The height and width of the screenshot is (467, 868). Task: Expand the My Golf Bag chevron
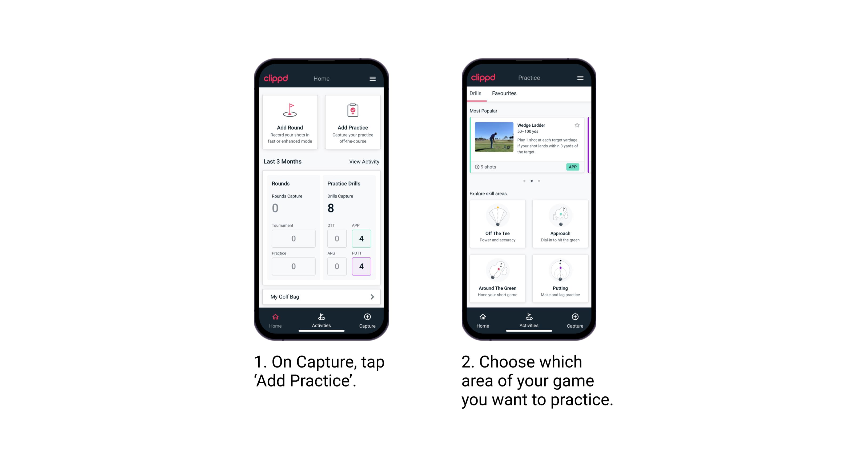point(373,297)
